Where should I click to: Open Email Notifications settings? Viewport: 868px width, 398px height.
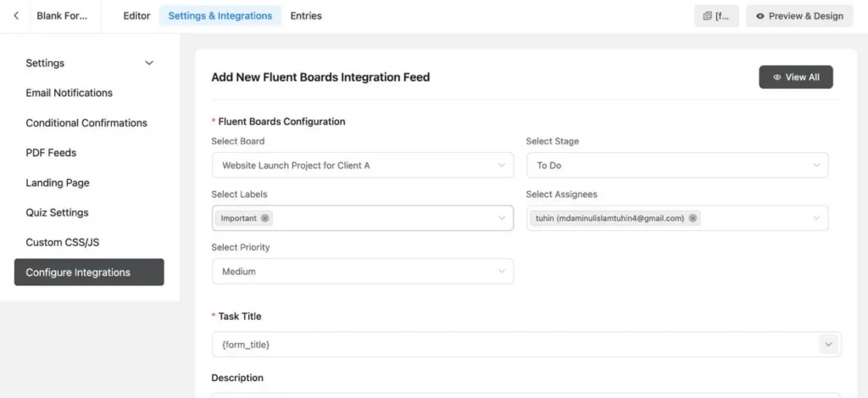tap(70, 93)
